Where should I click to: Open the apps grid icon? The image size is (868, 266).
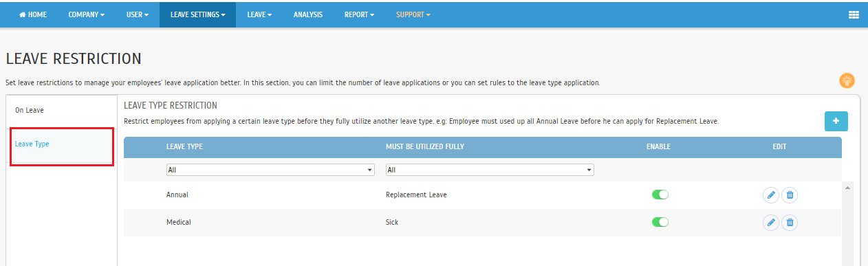pyautogui.click(x=854, y=14)
